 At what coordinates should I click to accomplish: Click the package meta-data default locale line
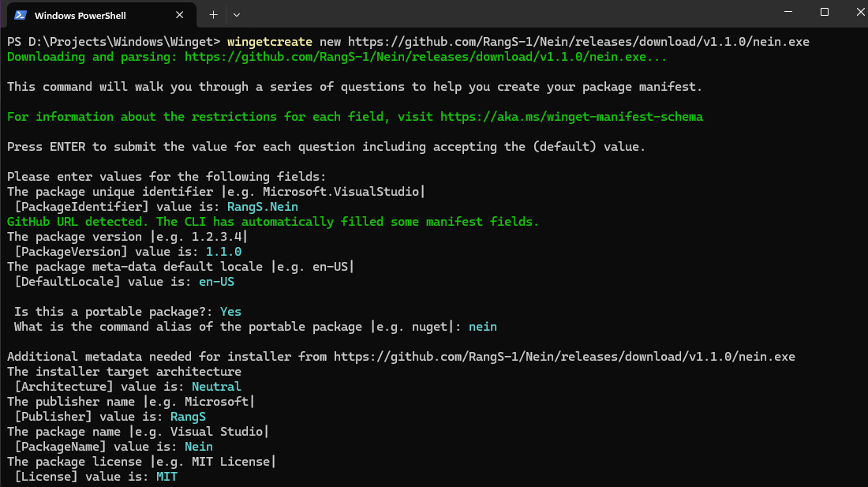click(181, 267)
